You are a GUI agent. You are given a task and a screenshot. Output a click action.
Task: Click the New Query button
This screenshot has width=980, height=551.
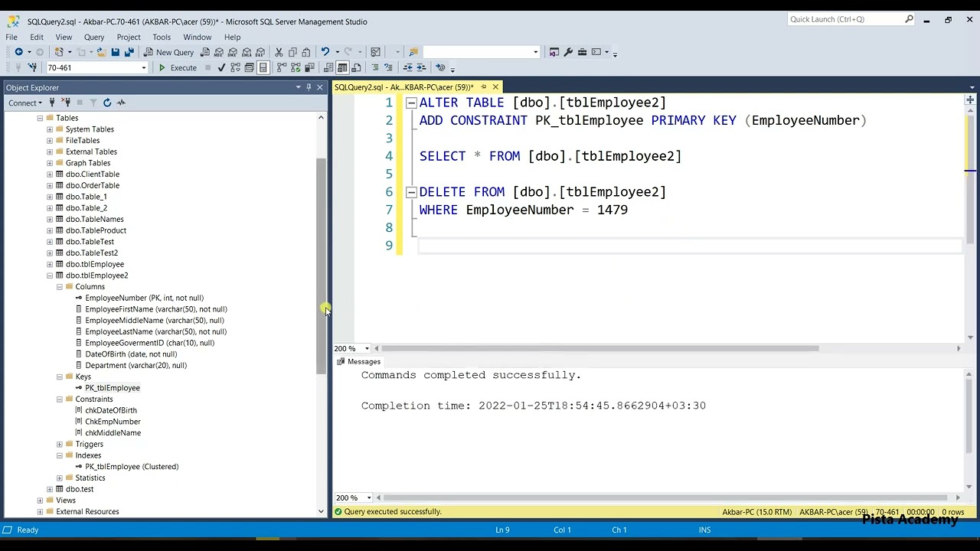pyautogui.click(x=168, y=52)
